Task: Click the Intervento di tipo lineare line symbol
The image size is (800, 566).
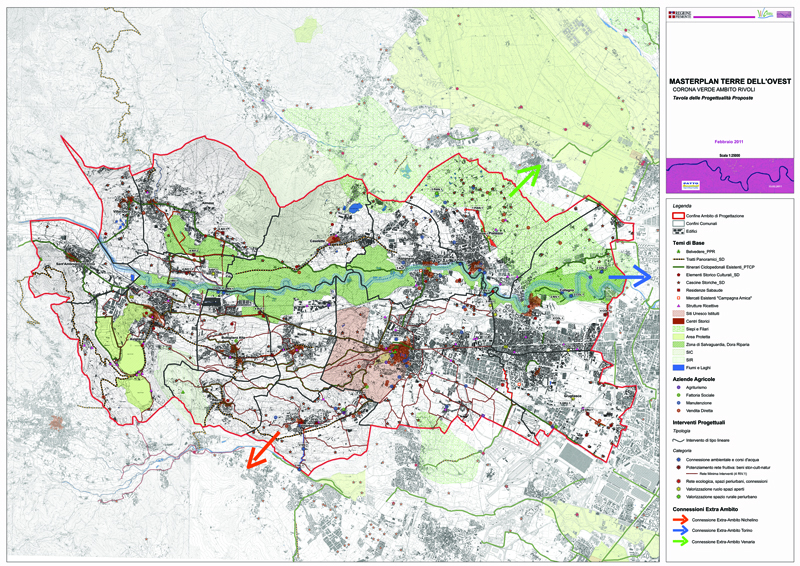Action: (678, 440)
